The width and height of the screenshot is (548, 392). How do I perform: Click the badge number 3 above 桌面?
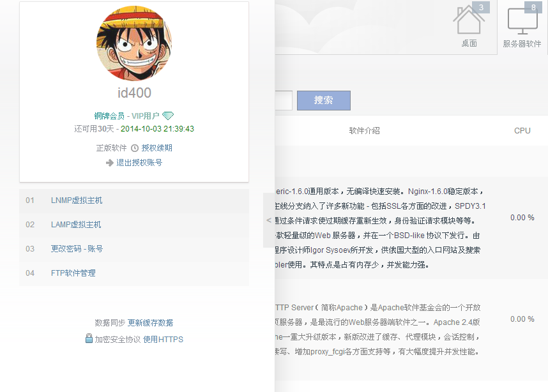click(481, 8)
